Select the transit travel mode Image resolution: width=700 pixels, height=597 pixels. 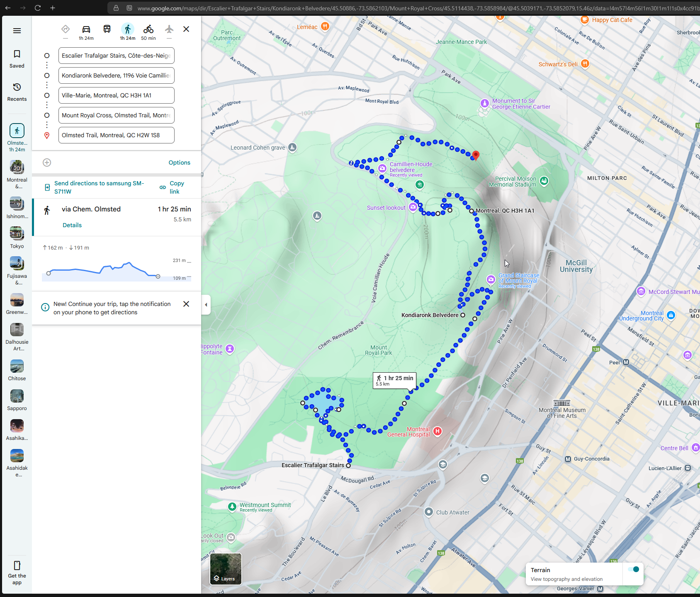[107, 29]
